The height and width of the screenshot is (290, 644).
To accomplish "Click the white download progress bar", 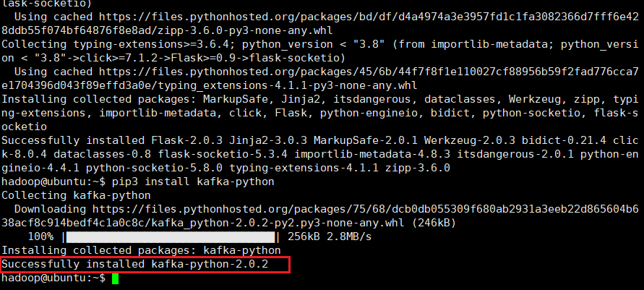I will 170,237.
